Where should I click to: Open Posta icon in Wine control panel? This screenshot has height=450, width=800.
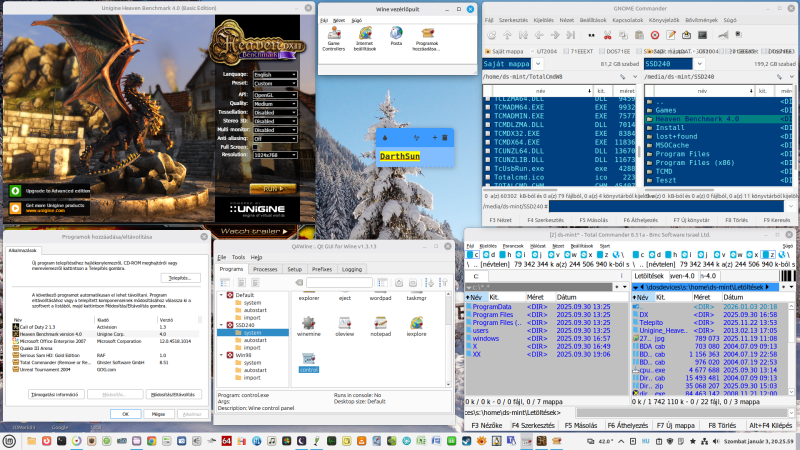tap(396, 37)
